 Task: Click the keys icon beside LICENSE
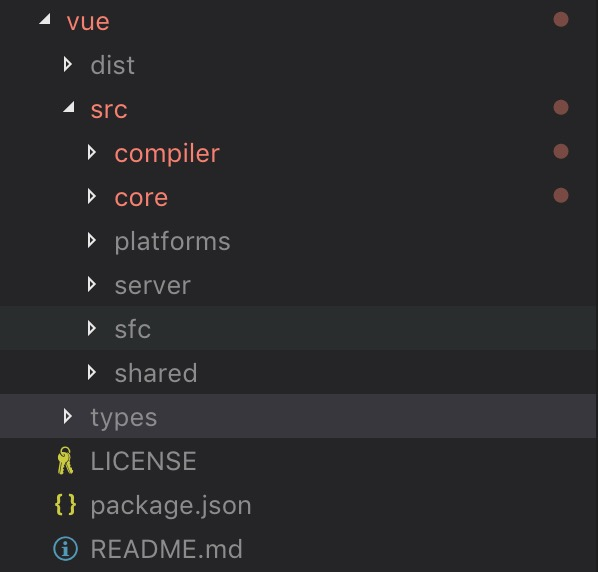[65, 461]
